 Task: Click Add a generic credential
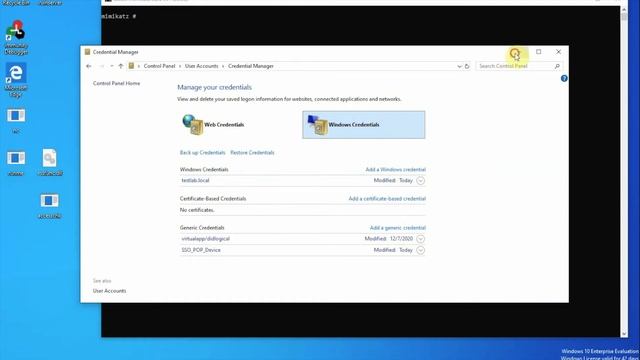tap(398, 228)
